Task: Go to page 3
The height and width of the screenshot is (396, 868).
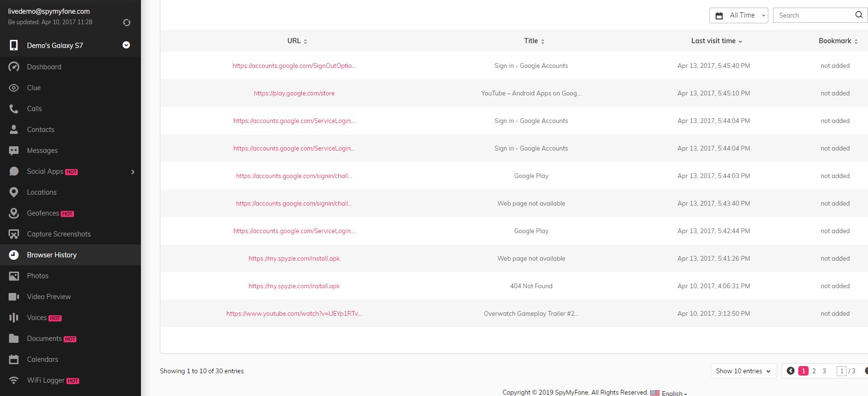Action: [x=824, y=371]
